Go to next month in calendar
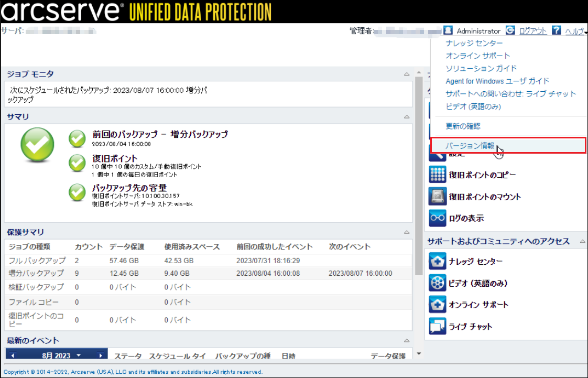 (x=101, y=355)
